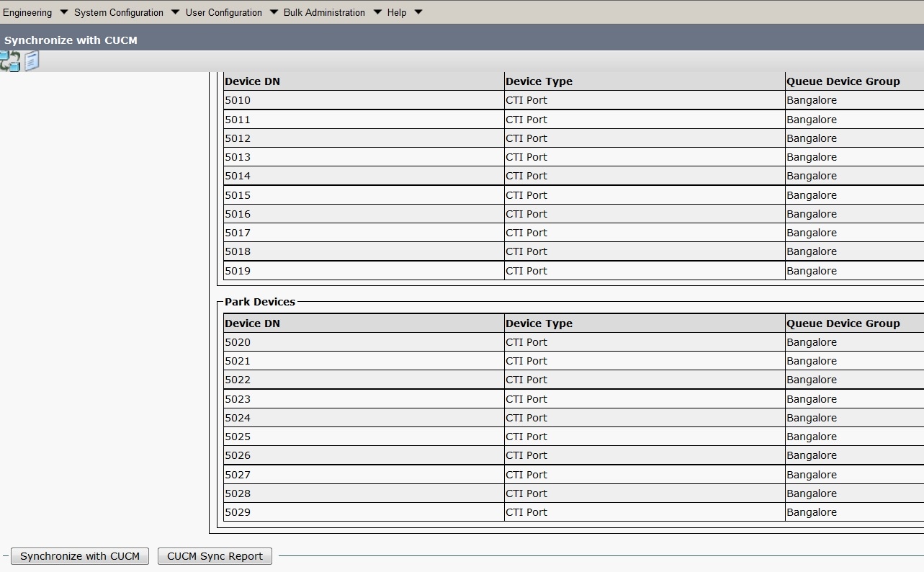
Task: Select Device DN 5012 cell
Action: point(364,138)
